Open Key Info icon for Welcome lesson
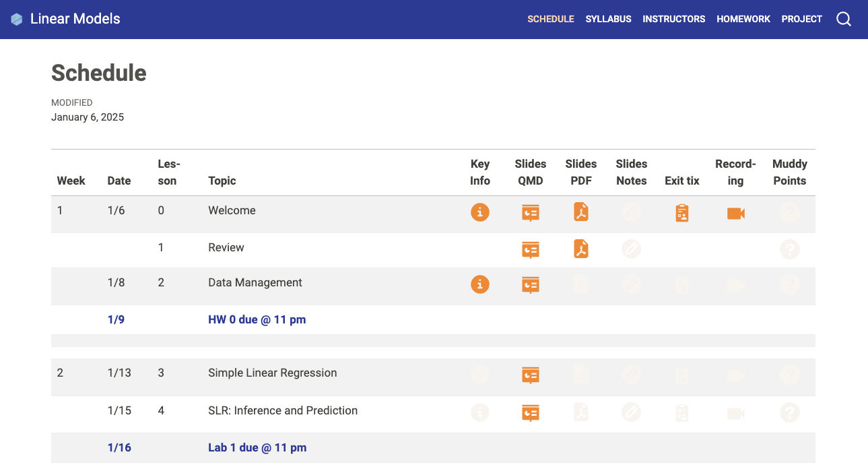This screenshot has height=469, width=868. pos(479,213)
